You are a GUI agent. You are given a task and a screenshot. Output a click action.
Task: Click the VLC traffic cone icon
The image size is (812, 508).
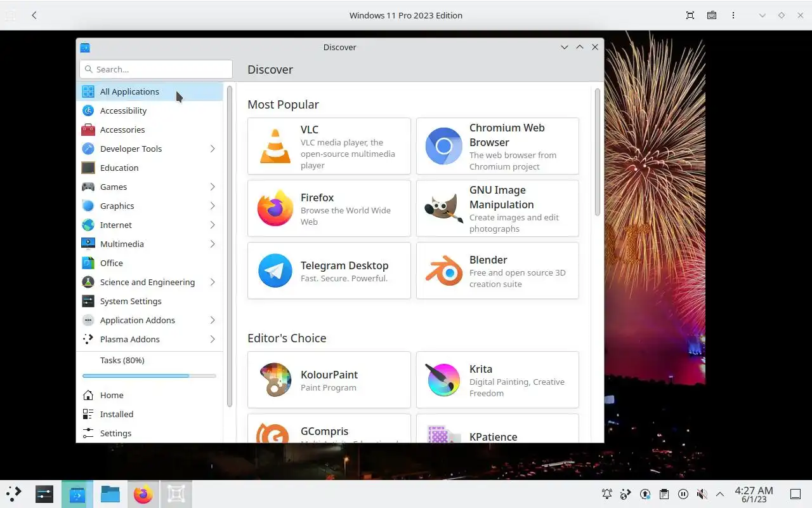click(x=275, y=146)
